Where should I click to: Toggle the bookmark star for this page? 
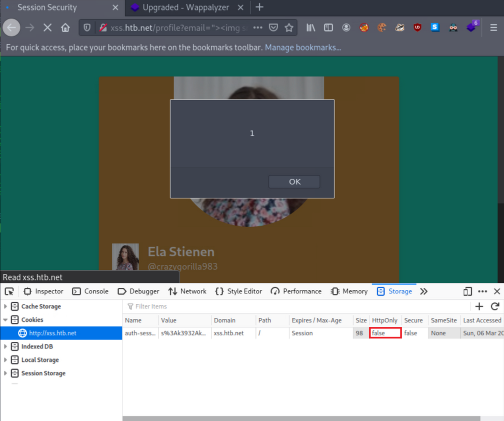[x=289, y=27]
